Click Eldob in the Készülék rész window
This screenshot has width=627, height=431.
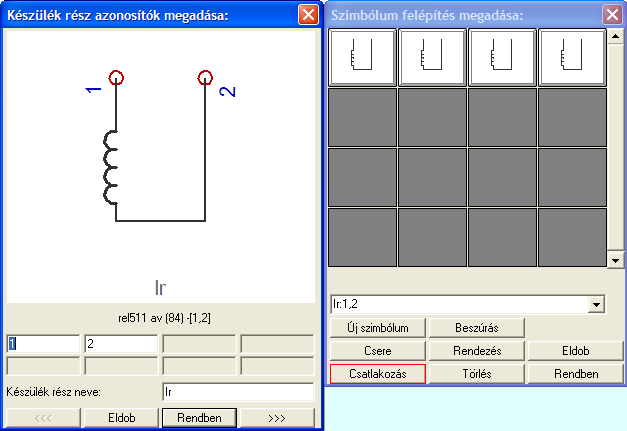click(x=122, y=418)
